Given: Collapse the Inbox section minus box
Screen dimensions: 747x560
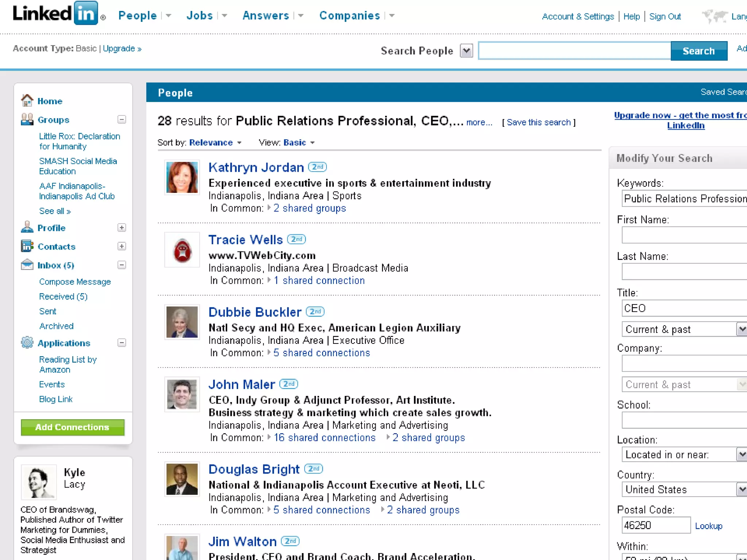Looking at the screenshot, I should 122,265.
